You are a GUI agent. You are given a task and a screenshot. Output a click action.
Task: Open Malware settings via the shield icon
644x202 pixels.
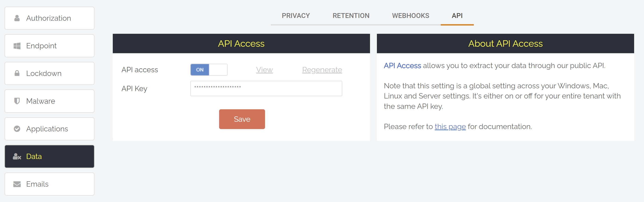coord(17,101)
